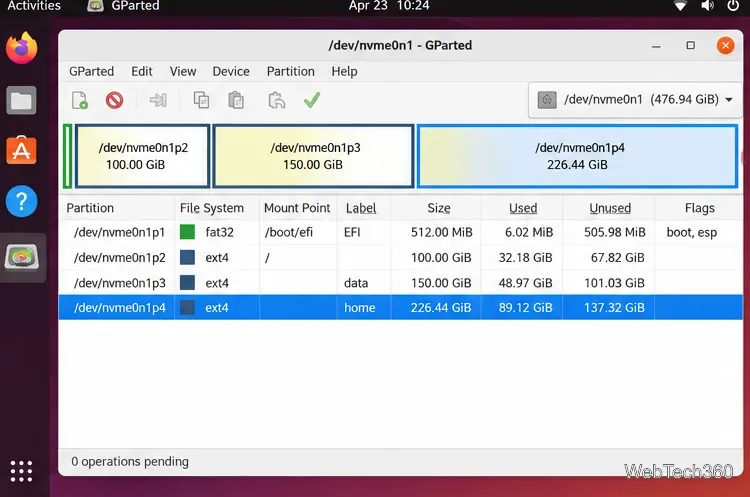Image resolution: width=750 pixels, height=497 pixels.
Task: Click the ext4 color swatch for nvme0n1p3
Action: [188, 283]
